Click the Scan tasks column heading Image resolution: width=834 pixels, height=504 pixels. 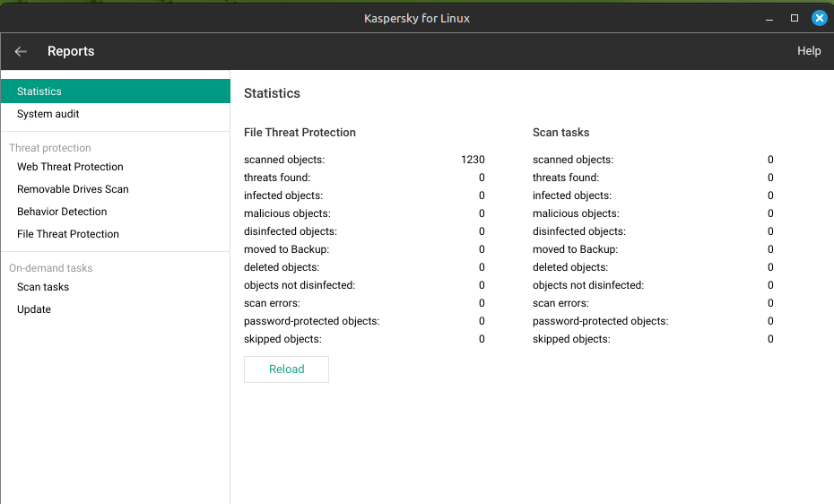tap(560, 132)
